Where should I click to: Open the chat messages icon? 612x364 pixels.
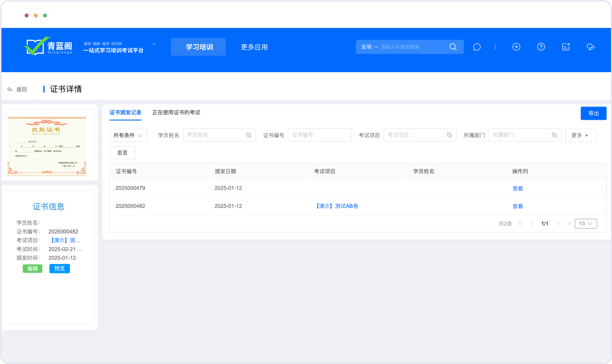[x=477, y=47]
